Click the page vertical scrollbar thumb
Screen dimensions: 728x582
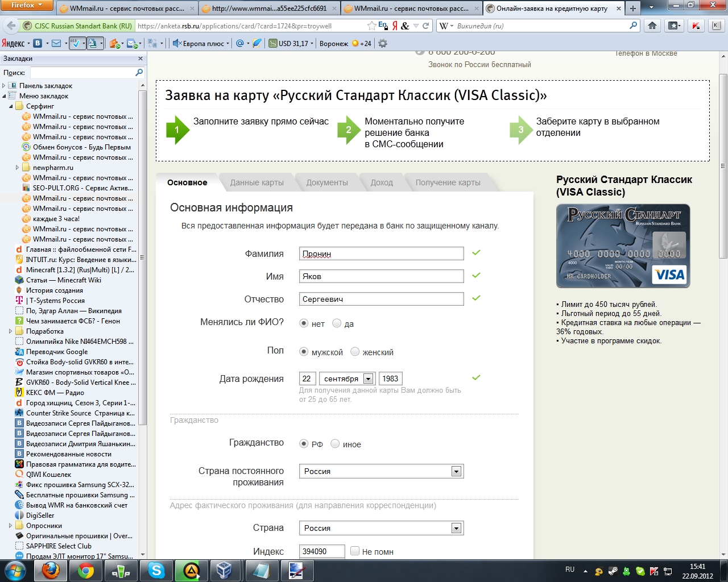(x=723, y=165)
